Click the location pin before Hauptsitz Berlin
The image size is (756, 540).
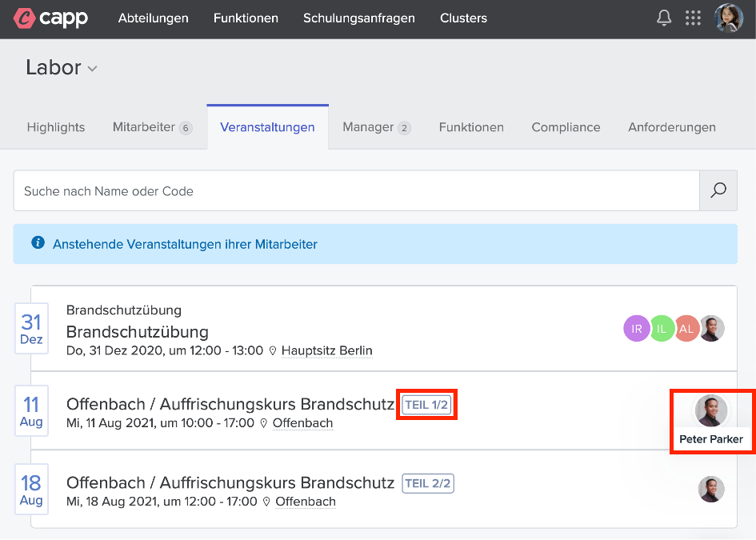point(273,351)
